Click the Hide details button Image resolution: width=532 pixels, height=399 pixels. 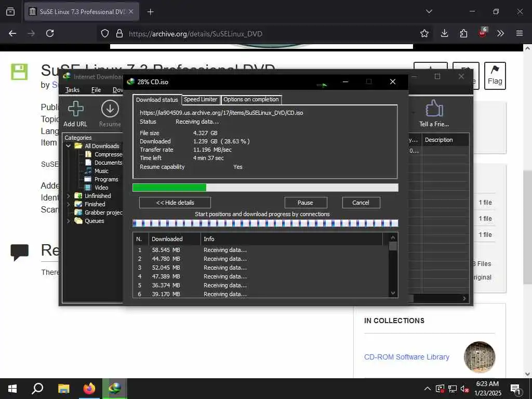pos(175,203)
